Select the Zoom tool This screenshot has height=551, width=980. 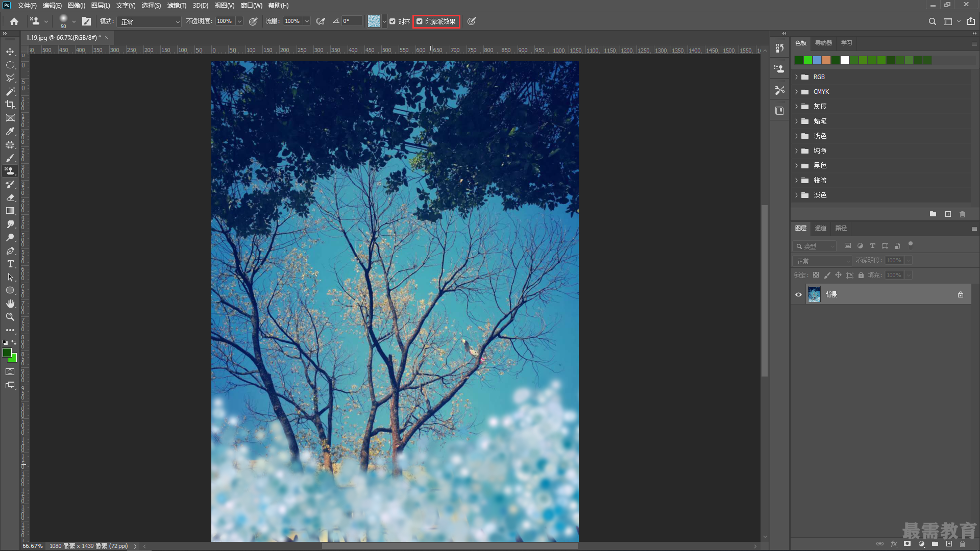10,317
